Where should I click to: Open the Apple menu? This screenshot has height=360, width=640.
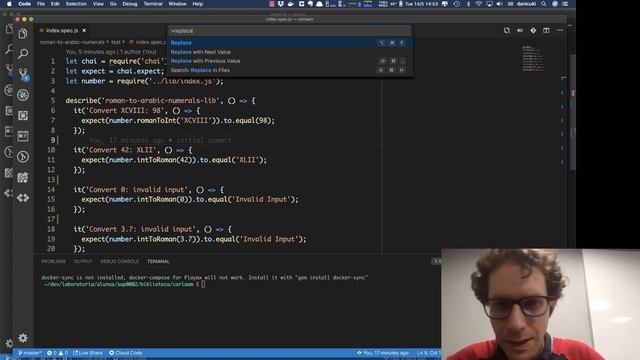9,4
